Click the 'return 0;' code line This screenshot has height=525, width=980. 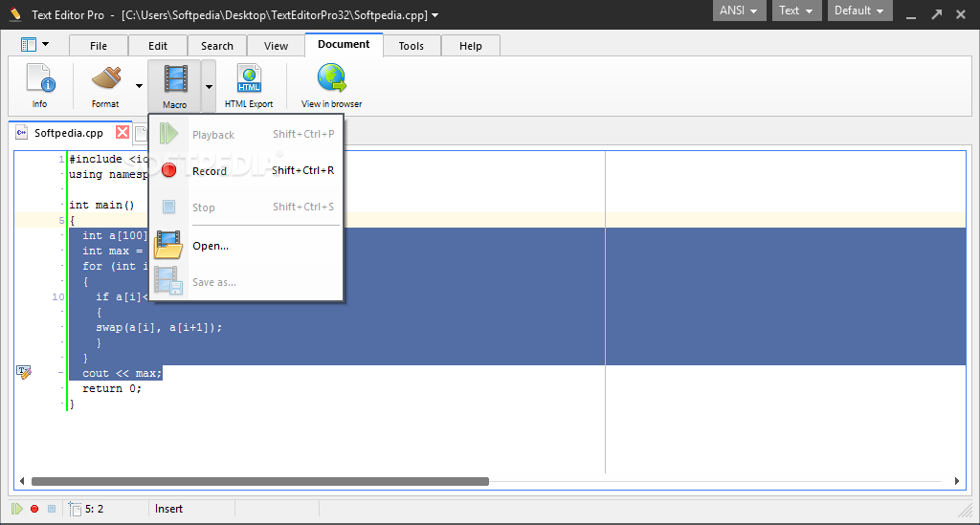pos(112,388)
